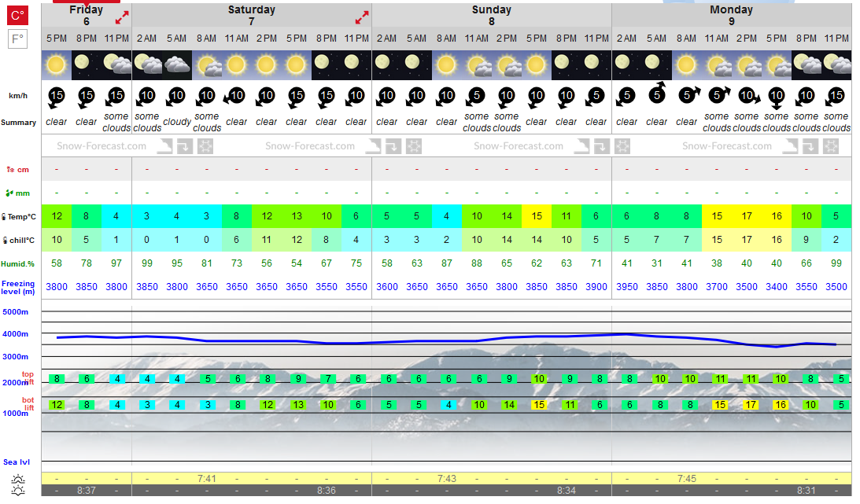860x504 pixels.
Task: Select the Saturday 7 day header
Action: coord(251,16)
